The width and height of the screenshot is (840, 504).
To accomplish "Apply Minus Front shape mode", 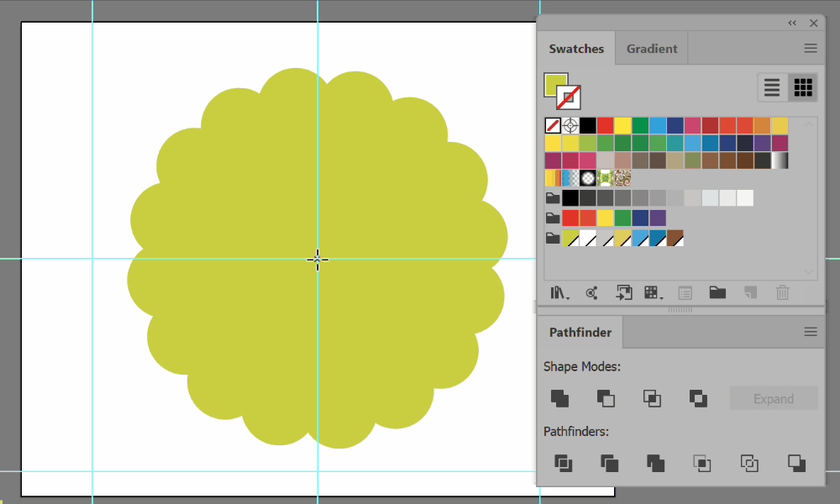I will tap(606, 398).
